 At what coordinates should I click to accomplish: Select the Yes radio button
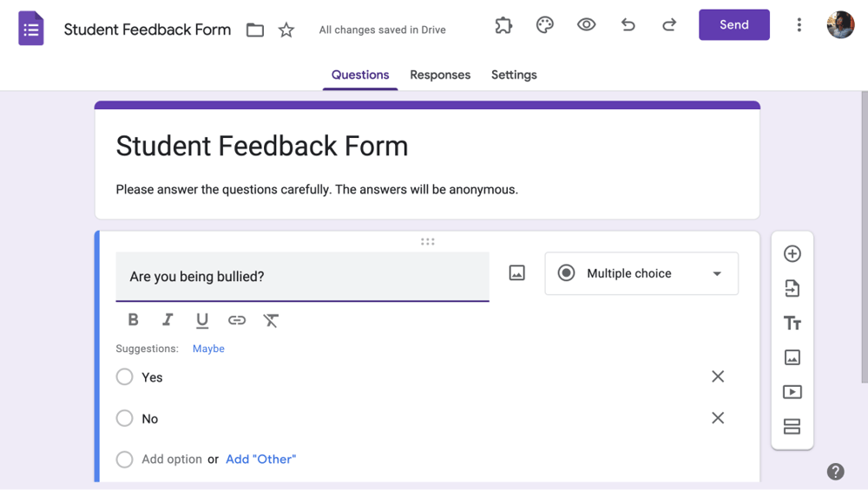[124, 377]
